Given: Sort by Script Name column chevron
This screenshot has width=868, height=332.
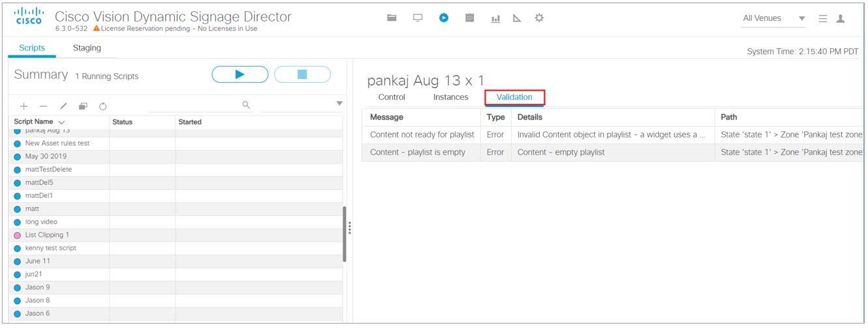Looking at the screenshot, I should click(x=61, y=122).
